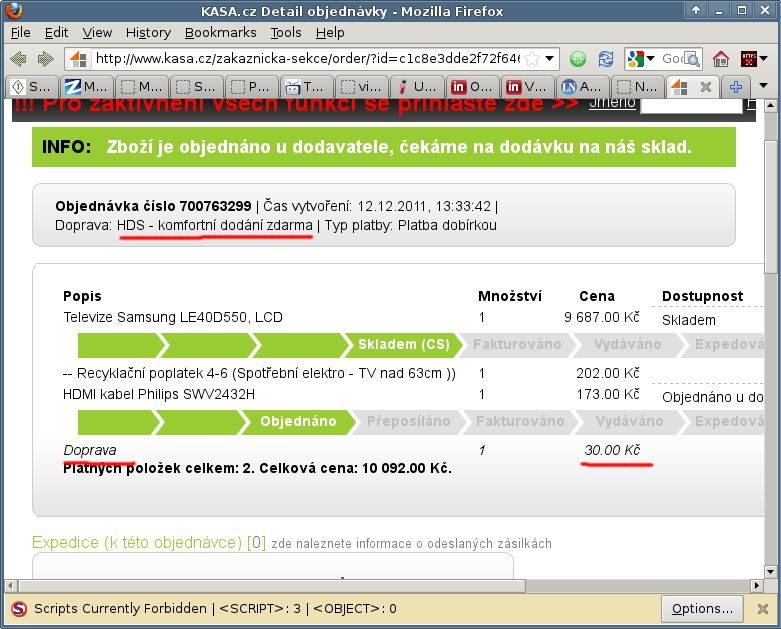
Task: Click the browser Back arrow button
Action: pyautogui.click(x=19, y=59)
